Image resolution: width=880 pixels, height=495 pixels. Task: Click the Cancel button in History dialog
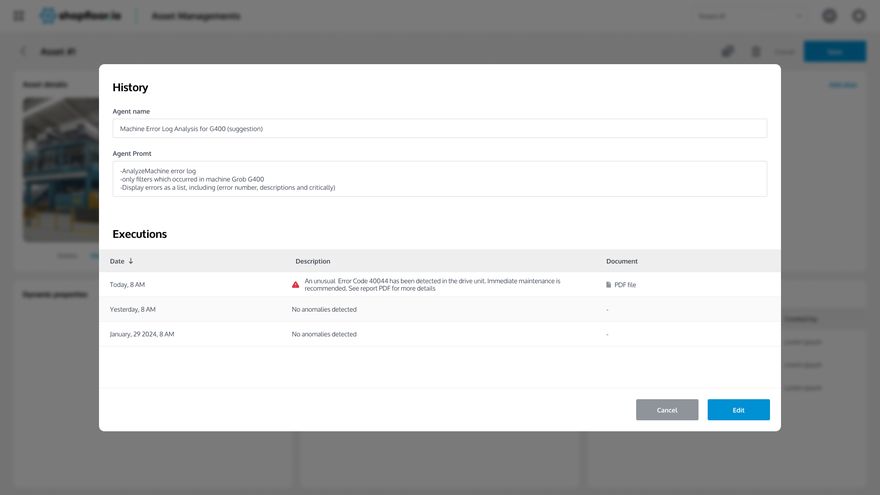[667, 410]
